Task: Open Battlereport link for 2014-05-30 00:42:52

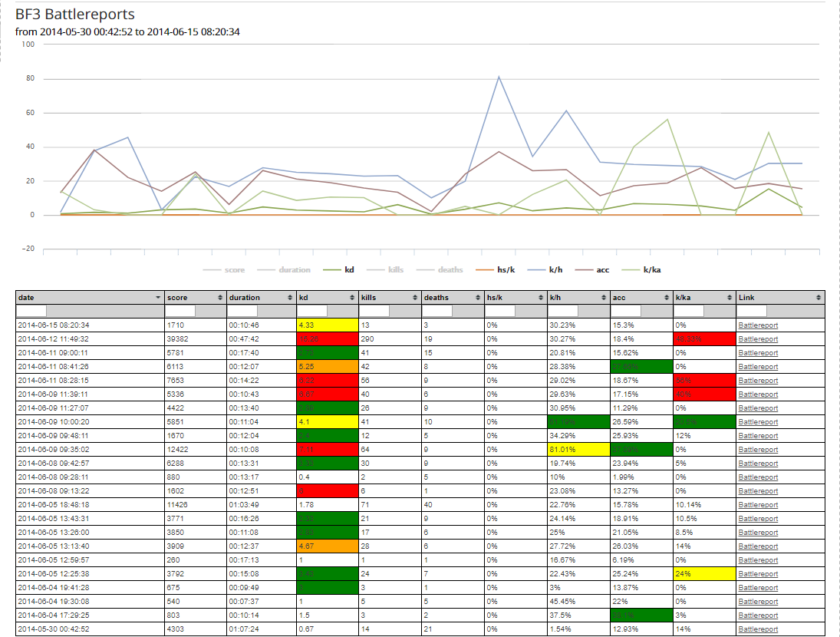Action: pyautogui.click(x=758, y=629)
